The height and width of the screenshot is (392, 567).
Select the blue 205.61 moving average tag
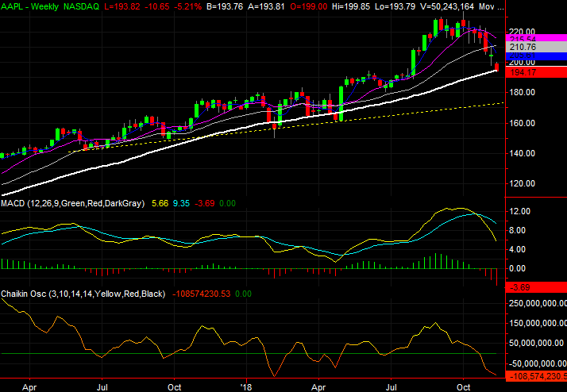point(536,56)
